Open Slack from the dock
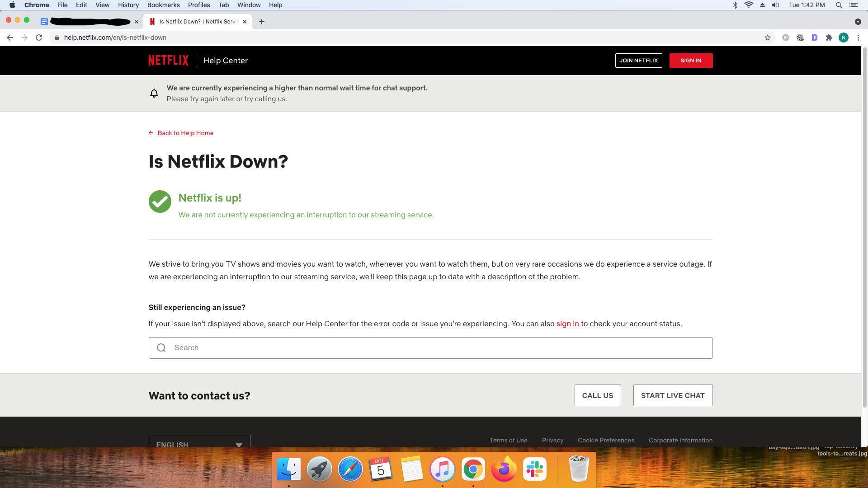This screenshot has height=488, width=868. coord(535,469)
